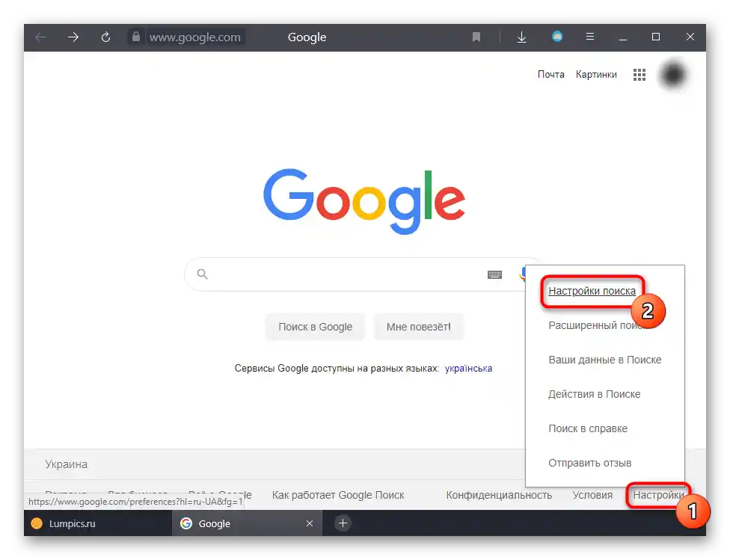
Task: Click the Настройки footer link
Action: coord(658,495)
